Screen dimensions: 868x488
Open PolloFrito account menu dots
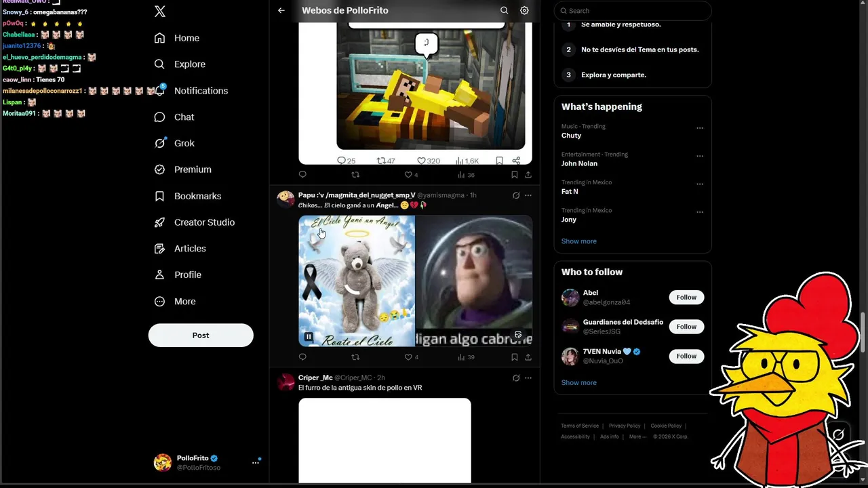(256, 462)
